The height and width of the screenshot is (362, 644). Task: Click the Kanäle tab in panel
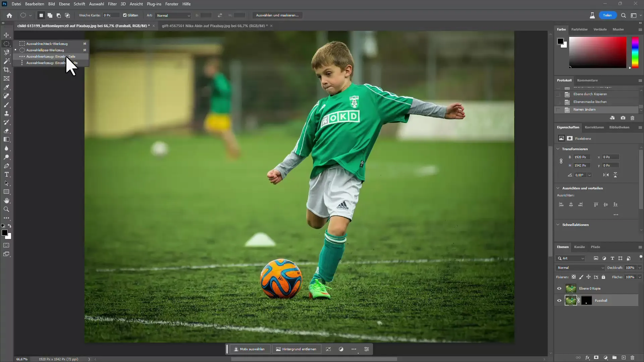pos(579,247)
